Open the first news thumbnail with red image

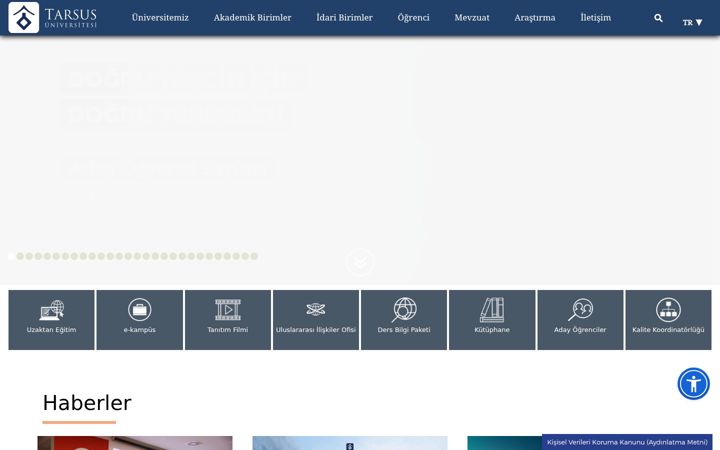(x=135, y=443)
